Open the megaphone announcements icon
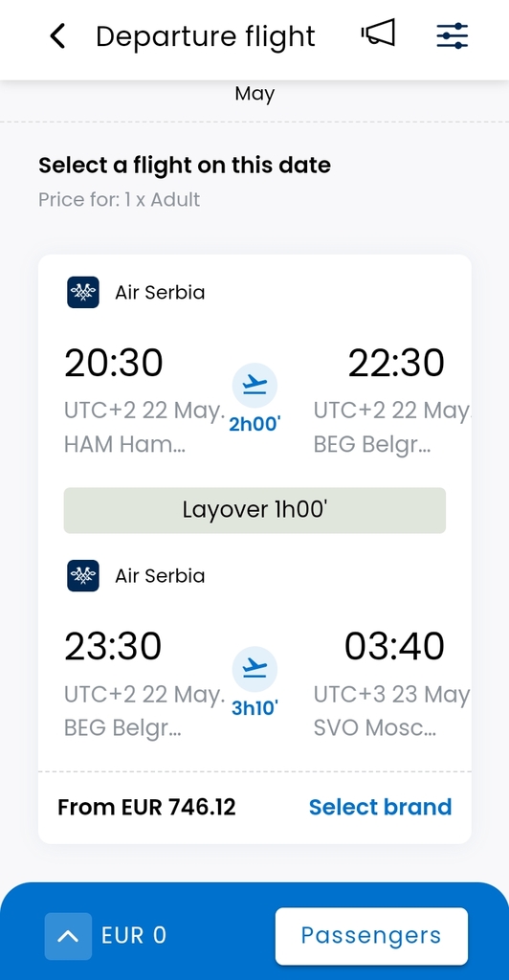509x980 pixels. [x=379, y=33]
